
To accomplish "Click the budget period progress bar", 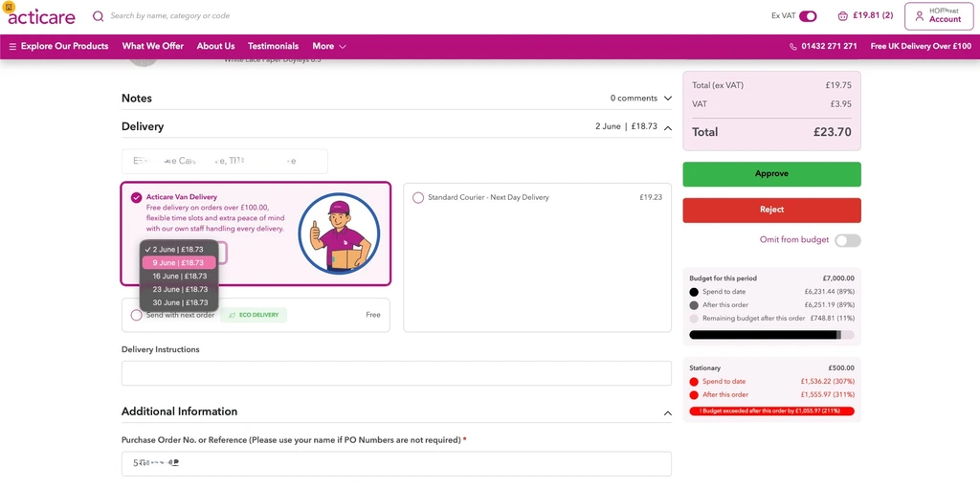I will tap(771, 335).
